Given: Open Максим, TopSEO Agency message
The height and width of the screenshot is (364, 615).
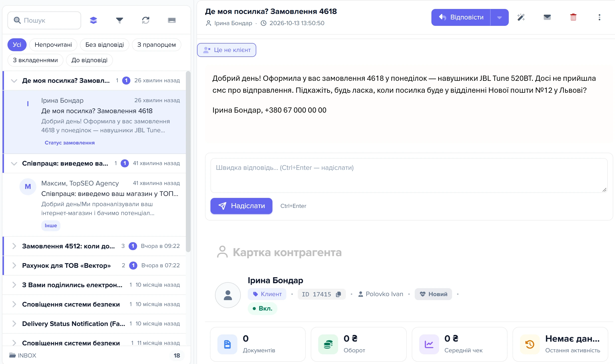Looking at the screenshot, I should (95, 204).
